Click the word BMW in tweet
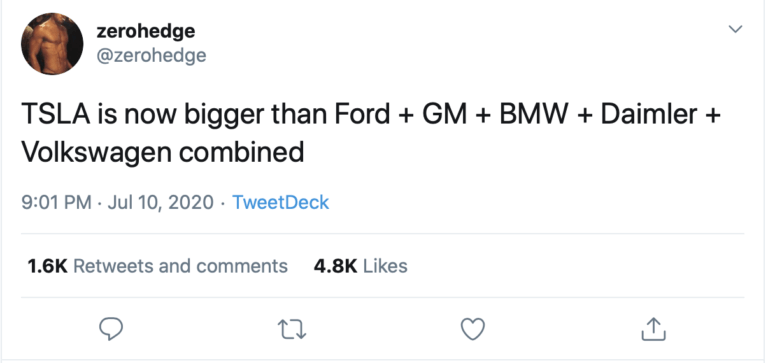 (x=533, y=114)
